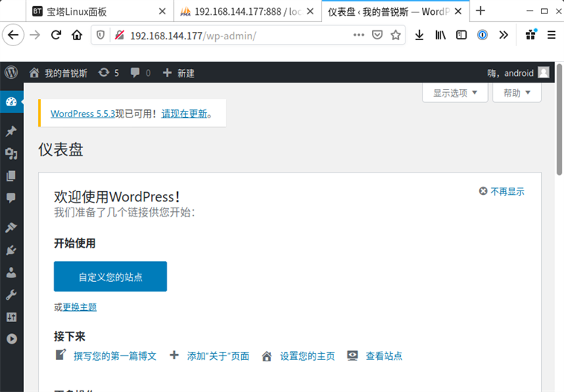Open Users sidebar icon
The image size is (564, 392).
[x=11, y=272]
